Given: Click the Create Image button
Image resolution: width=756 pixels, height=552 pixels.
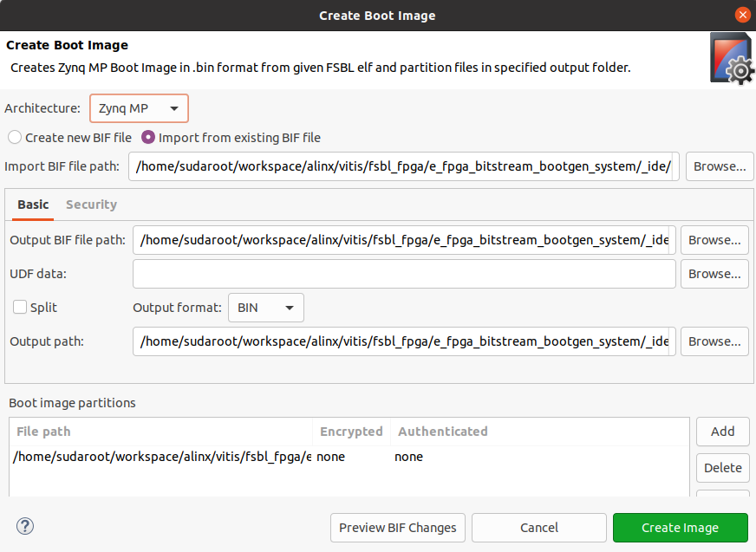Looking at the screenshot, I should coord(680,527).
